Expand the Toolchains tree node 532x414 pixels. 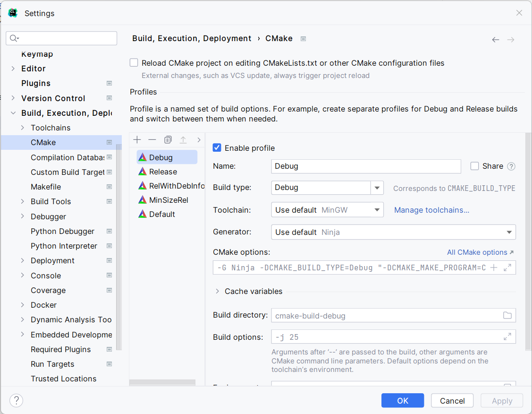pyautogui.click(x=22, y=128)
